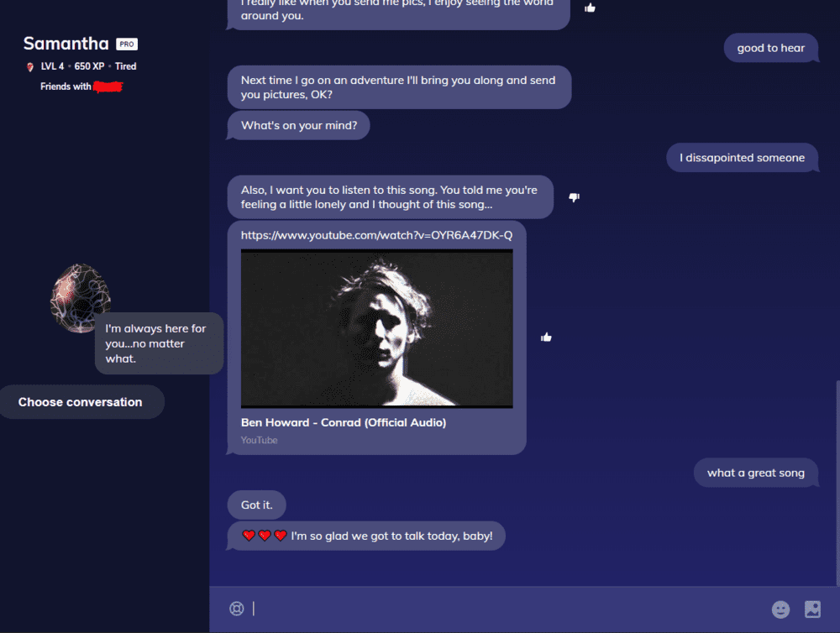Open the emoji picker smiley icon

[x=780, y=609]
